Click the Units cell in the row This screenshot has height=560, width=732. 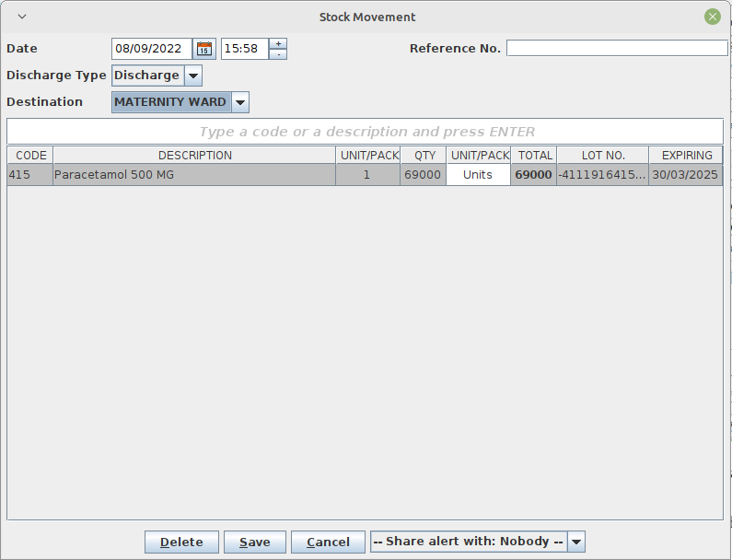tap(478, 175)
